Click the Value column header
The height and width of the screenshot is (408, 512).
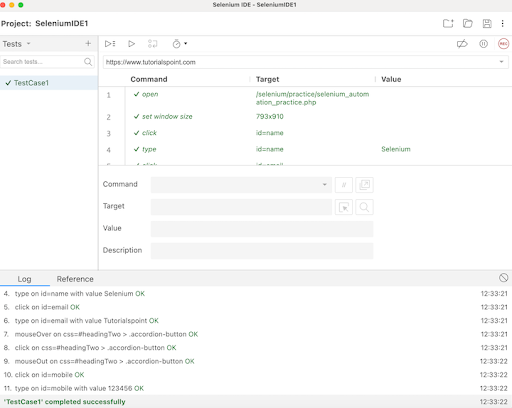tap(391, 79)
